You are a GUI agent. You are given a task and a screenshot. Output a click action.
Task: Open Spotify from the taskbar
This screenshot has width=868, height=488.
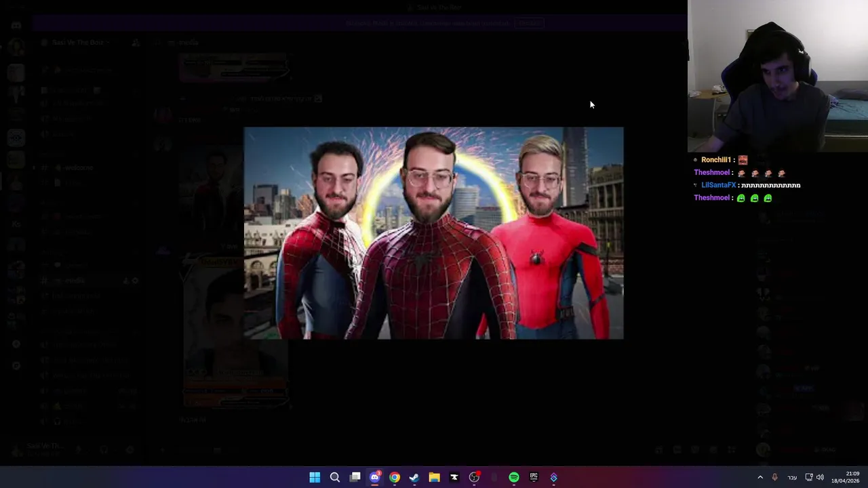coord(514,477)
